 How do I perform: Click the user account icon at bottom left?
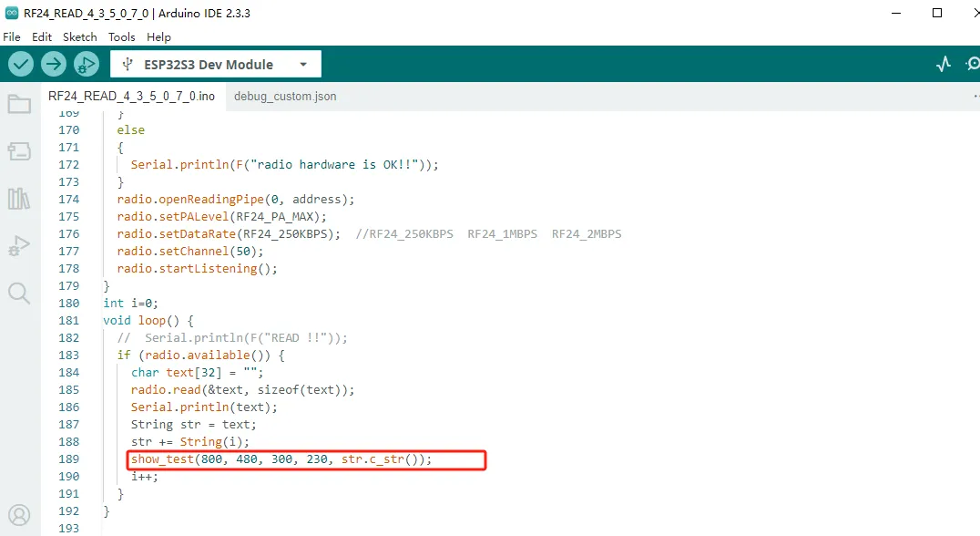click(x=19, y=515)
